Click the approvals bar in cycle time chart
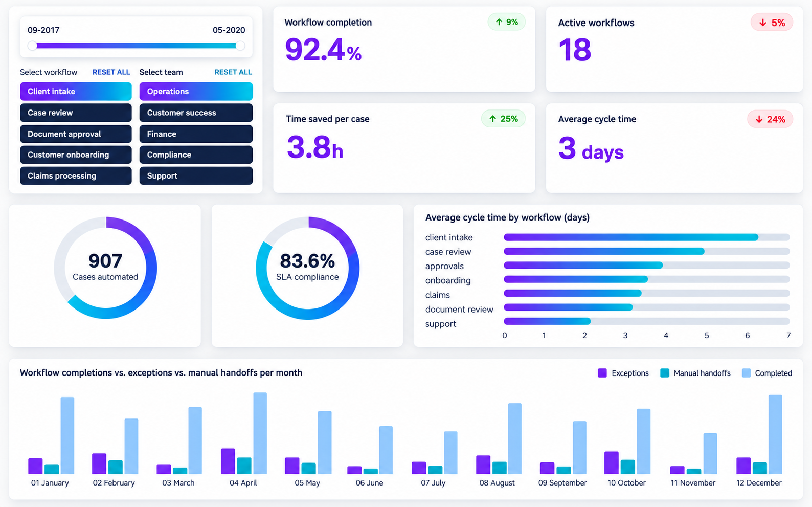This screenshot has height=507, width=812. [x=583, y=266]
